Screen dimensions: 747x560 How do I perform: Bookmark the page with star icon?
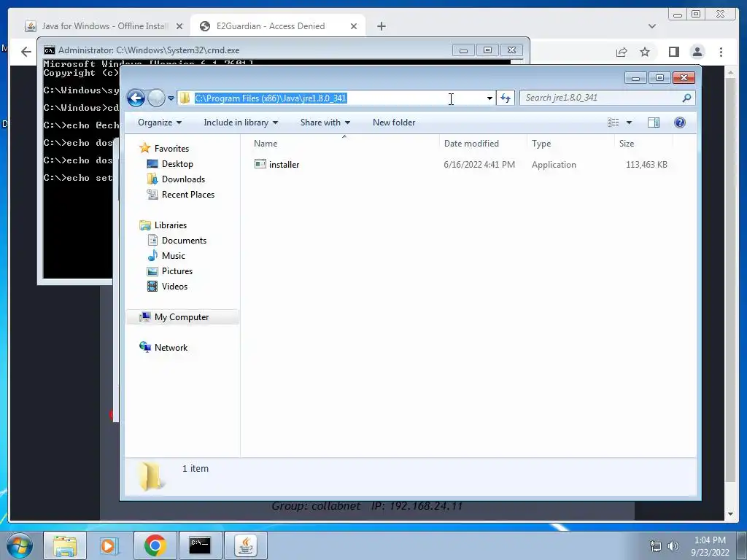click(x=645, y=52)
